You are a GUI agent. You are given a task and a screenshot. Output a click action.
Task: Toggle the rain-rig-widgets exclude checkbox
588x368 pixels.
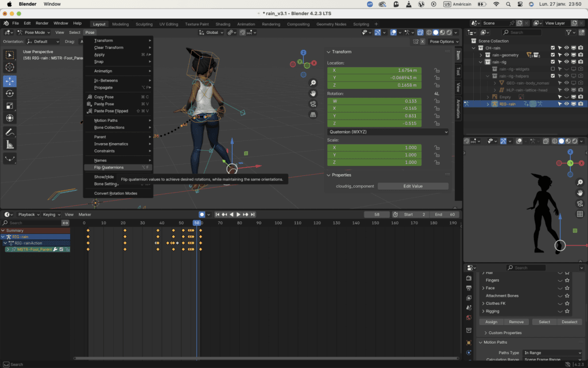pyautogui.click(x=552, y=69)
